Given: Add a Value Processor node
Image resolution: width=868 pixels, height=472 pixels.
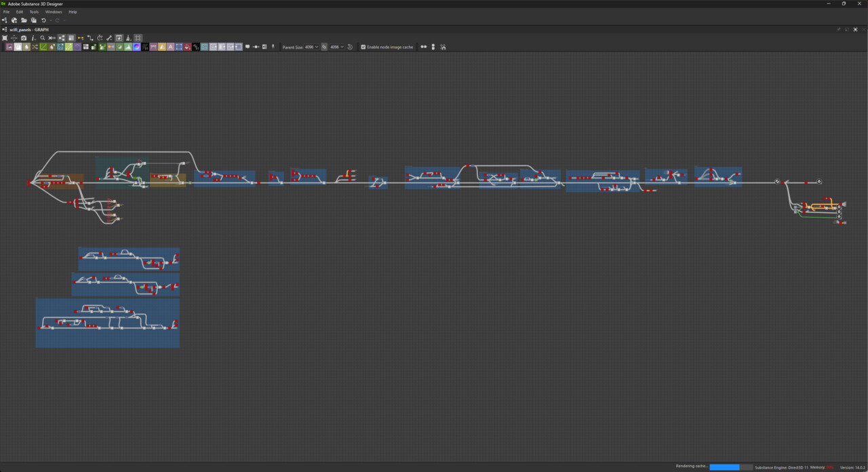Looking at the screenshot, I should click(195, 47).
